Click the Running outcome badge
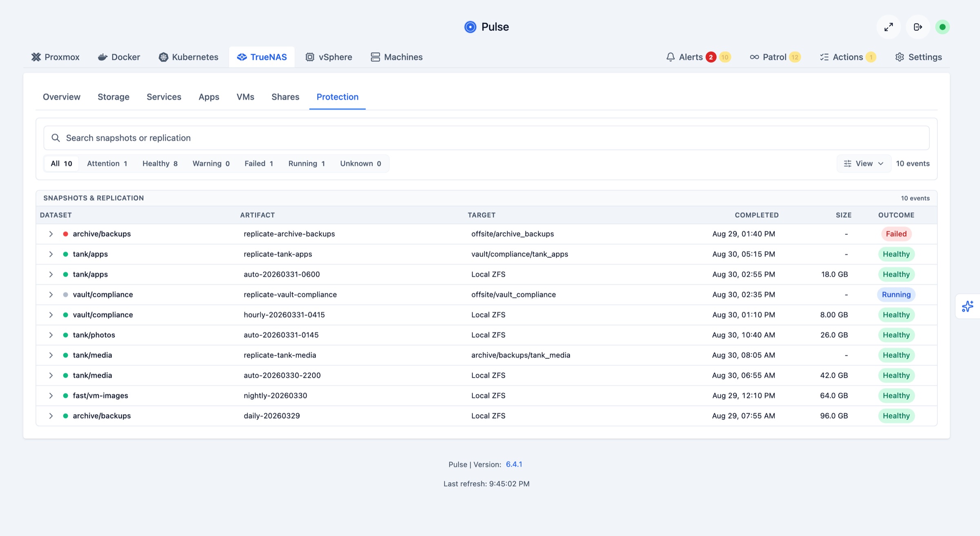This screenshot has width=980, height=536. click(896, 295)
